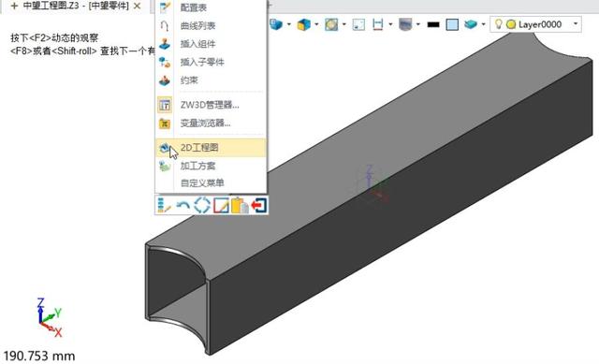Click the 约束 constraint icon
Image resolution: width=599 pixels, height=364 pixels.
tap(165, 80)
